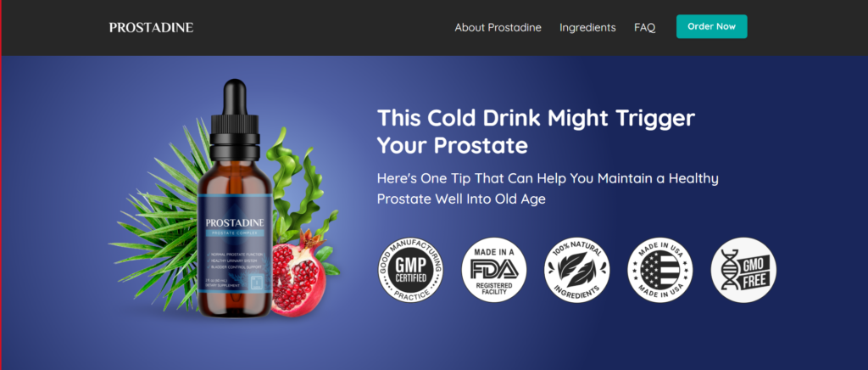Viewport: 868px width, 370px height.
Task: Click the Prostate Well Into Old Age text
Action: 461,199
